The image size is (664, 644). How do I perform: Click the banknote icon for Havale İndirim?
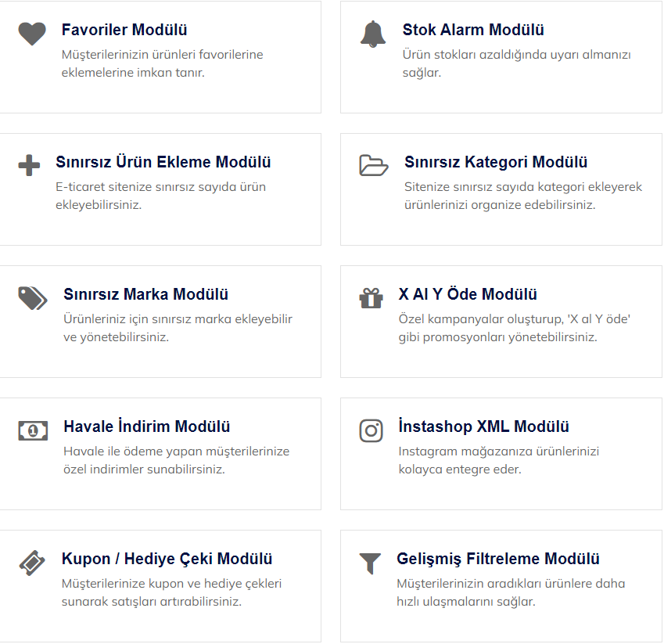[33, 431]
